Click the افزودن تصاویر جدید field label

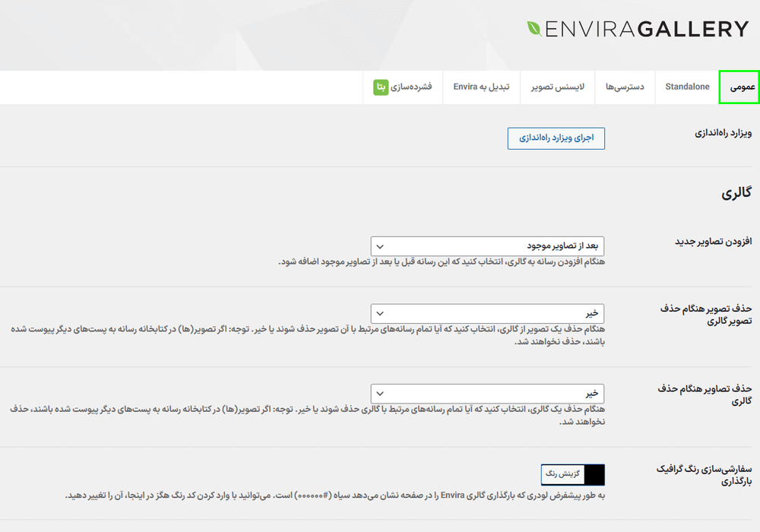713,242
